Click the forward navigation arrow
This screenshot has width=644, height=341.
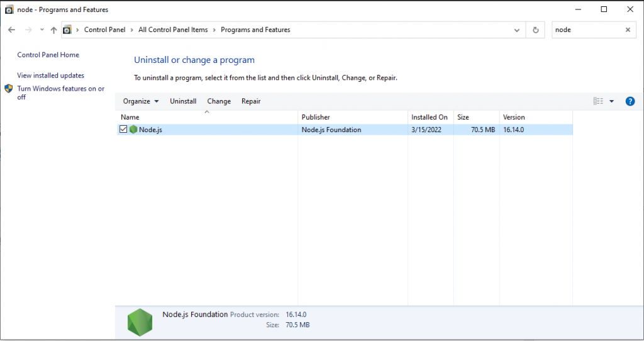(28, 30)
